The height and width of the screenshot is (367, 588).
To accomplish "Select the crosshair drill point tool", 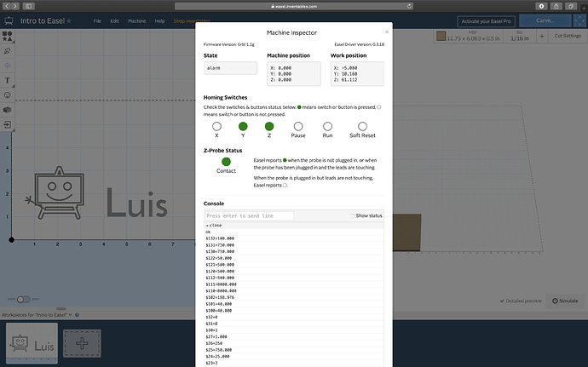I will 7,66.
